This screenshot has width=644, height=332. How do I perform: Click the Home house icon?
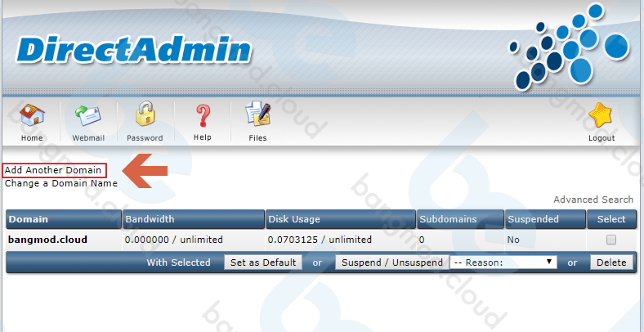pyautogui.click(x=32, y=114)
